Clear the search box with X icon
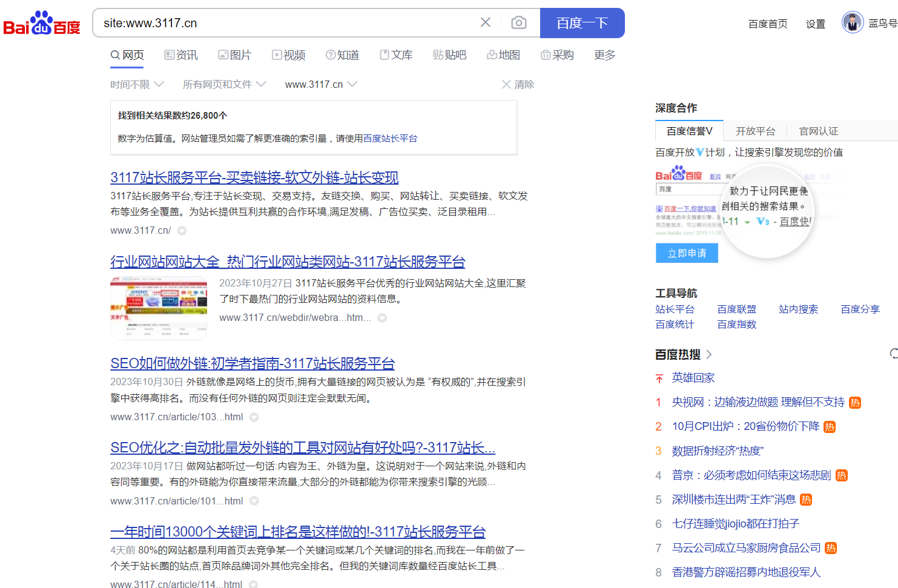Image resolution: width=898 pixels, height=588 pixels. [x=485, y=22]
